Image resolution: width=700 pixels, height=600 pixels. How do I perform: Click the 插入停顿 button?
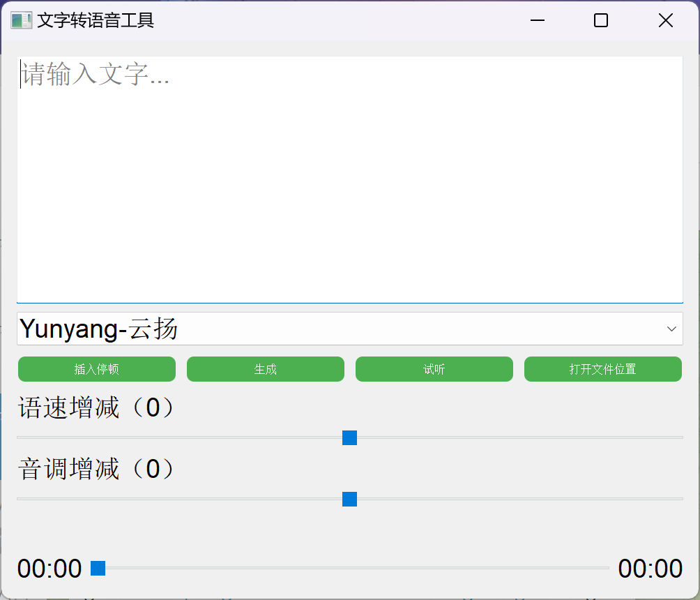pos(97,369)
